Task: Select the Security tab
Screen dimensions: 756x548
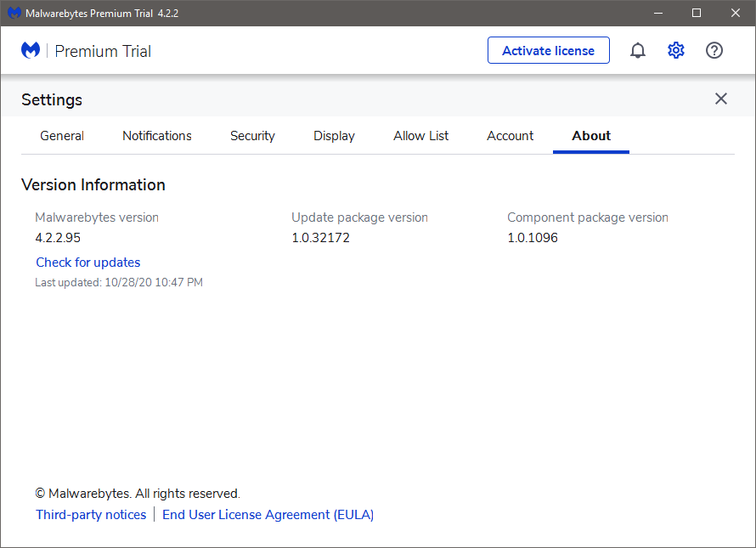Action: (252, 136)
